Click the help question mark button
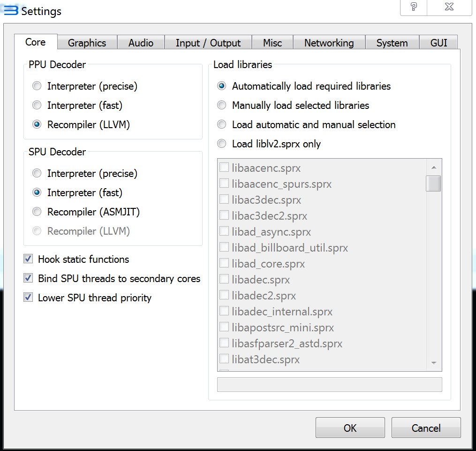This screenshot has width=476, height=451. pos(414,7)
